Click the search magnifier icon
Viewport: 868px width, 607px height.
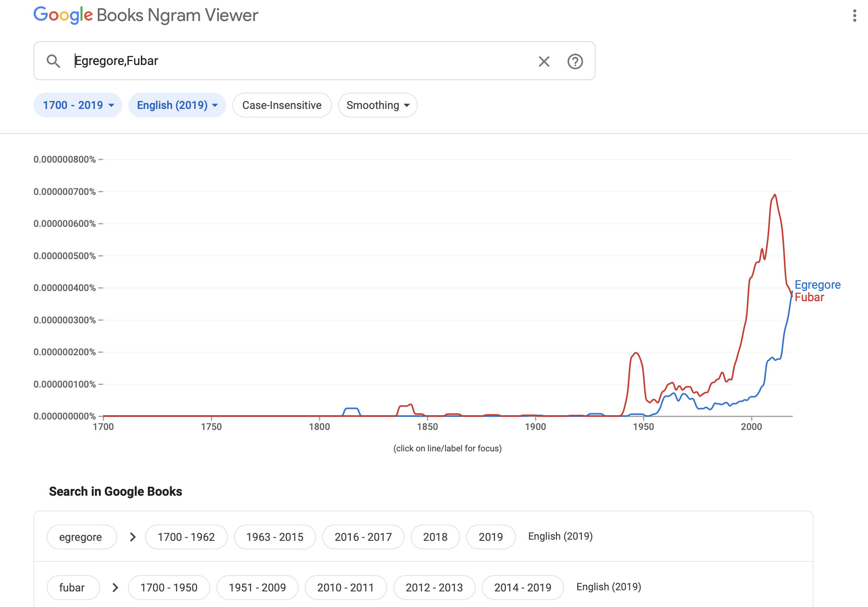pos(53,61)
